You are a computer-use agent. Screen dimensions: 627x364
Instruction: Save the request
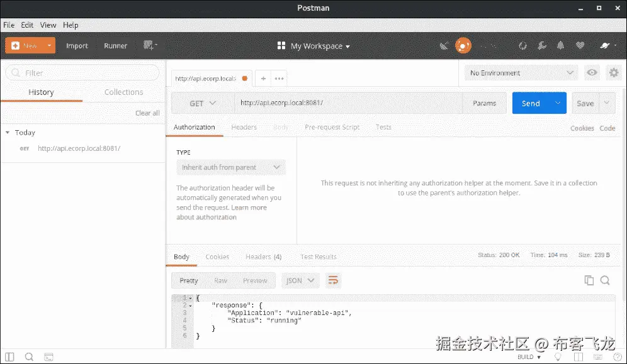585,103
